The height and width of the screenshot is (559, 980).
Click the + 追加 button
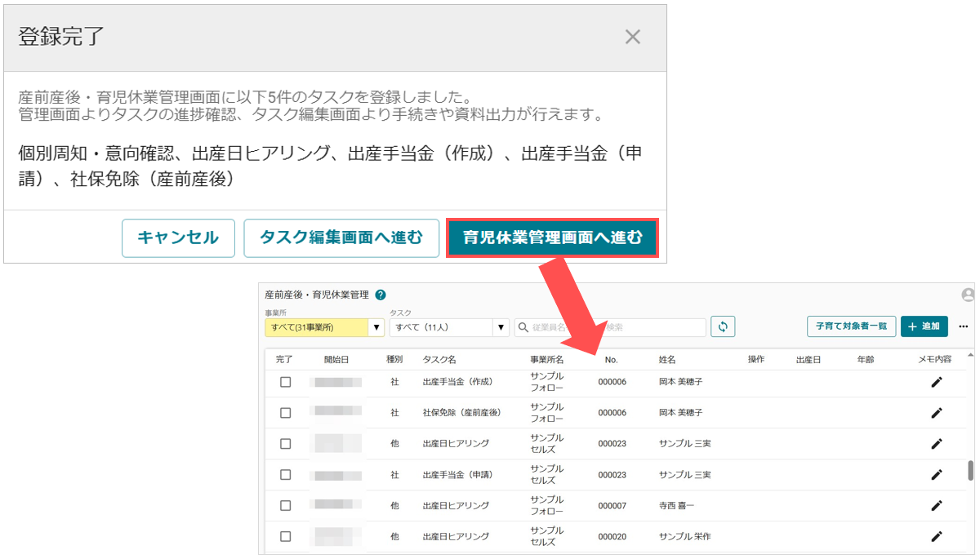(x=924, y=326)
